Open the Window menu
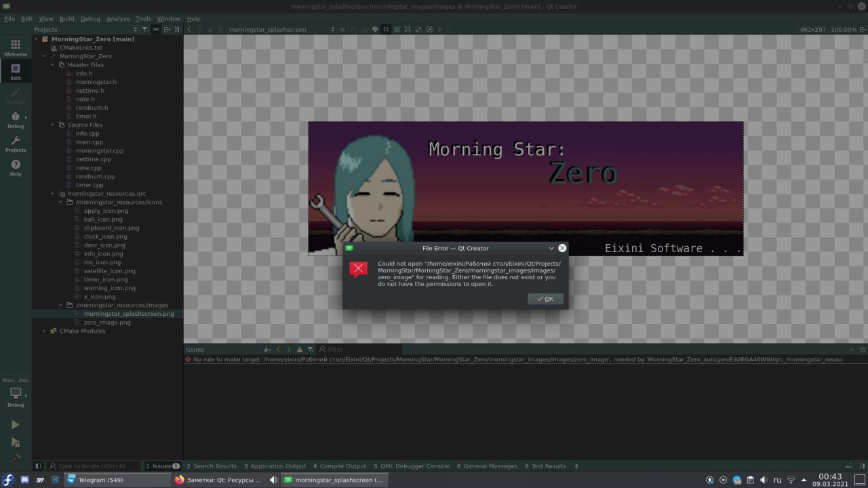This screenshot has height=488, width=868. click(x=169, y=19)
